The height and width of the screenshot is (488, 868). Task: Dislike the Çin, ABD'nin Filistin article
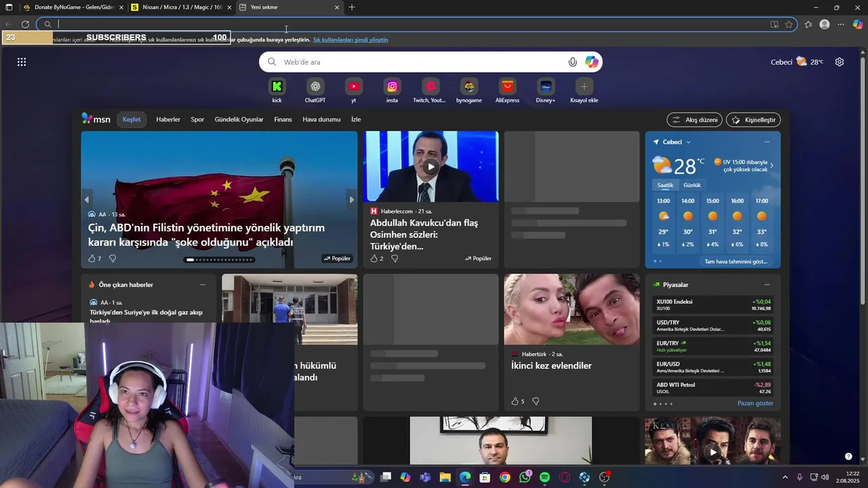click(113, 258)
